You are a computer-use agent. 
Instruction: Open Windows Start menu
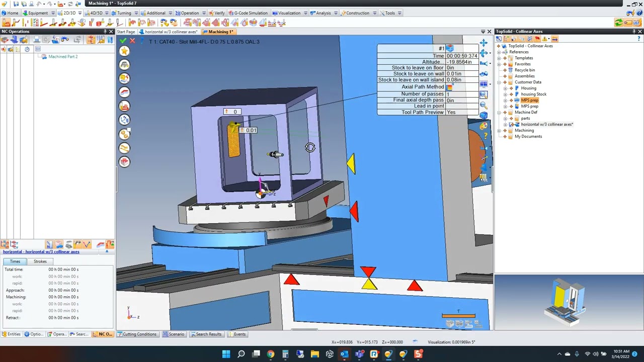(x=226, y=354)
